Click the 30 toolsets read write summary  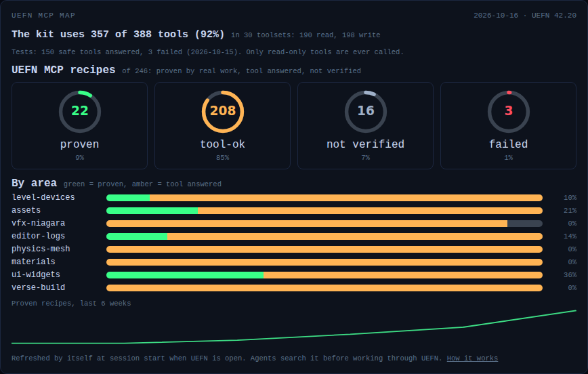(306, 35)
